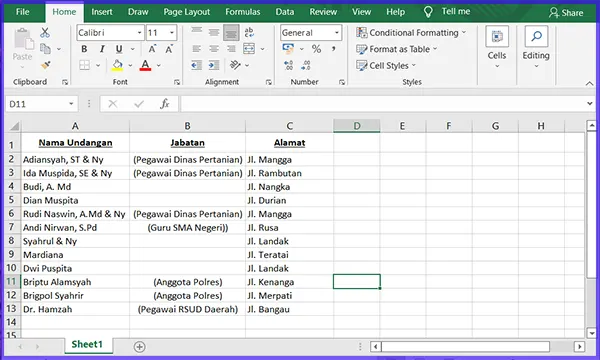Click the Cut scissors icon

click(x=45, y=33)
